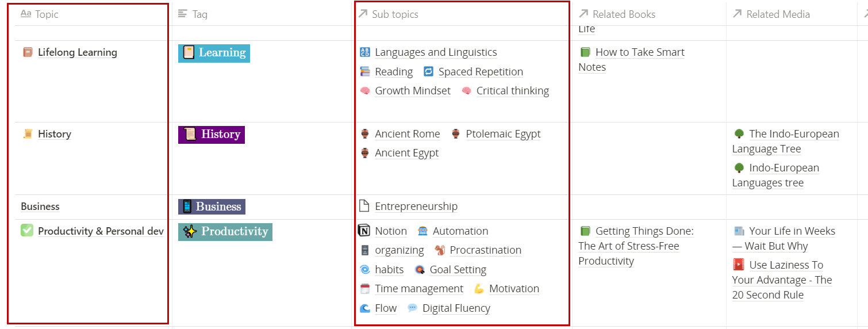Select the Sub topics column header
The height and width of the screenshot is (329, 868).
pyautogui.click(x=395, y=14)
